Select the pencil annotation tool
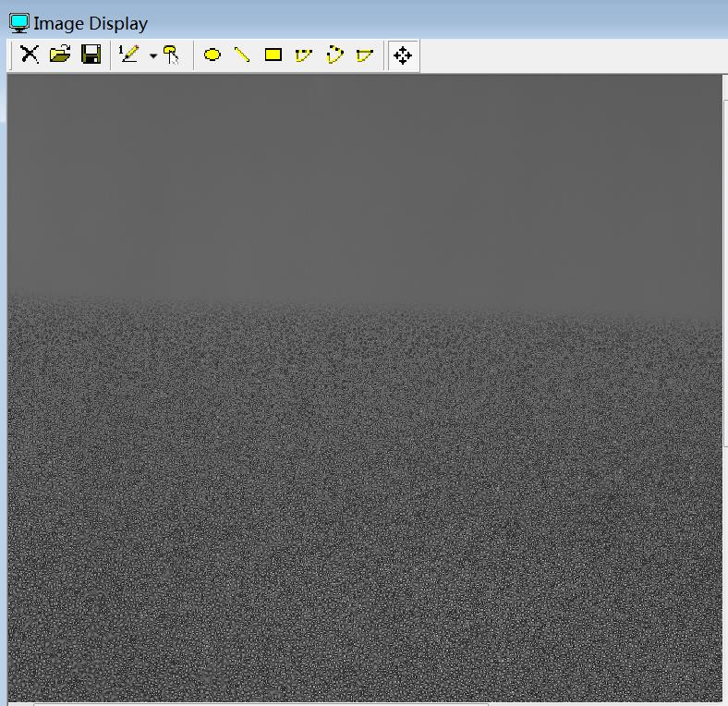The image size is (728, 706). click(x=129, y=55)
